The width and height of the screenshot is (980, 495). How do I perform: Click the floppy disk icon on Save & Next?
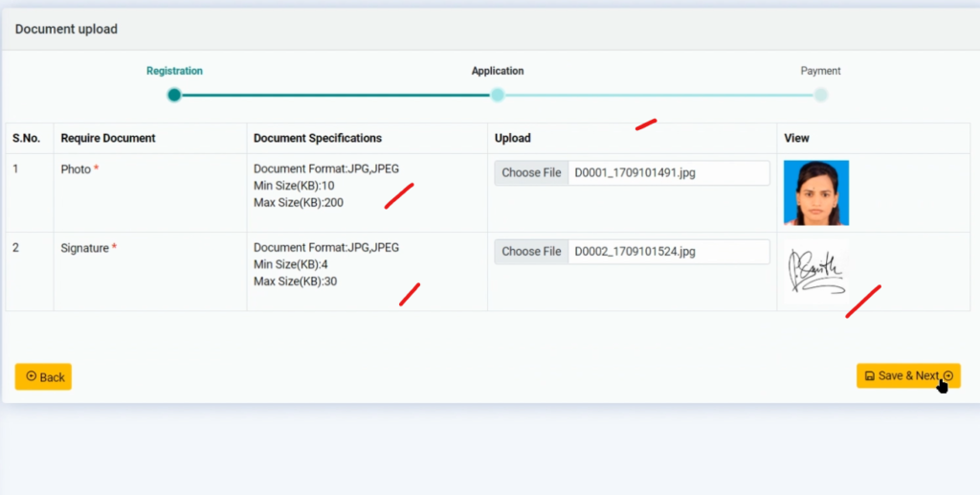[869, 376]
